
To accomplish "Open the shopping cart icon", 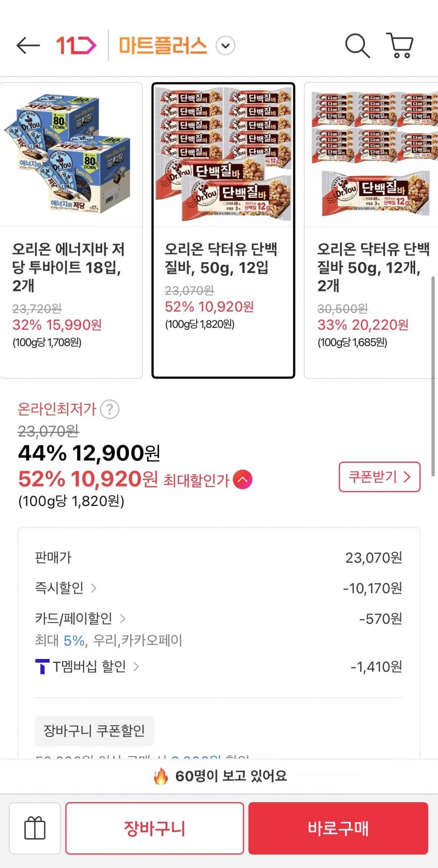I will pos(400,46).
